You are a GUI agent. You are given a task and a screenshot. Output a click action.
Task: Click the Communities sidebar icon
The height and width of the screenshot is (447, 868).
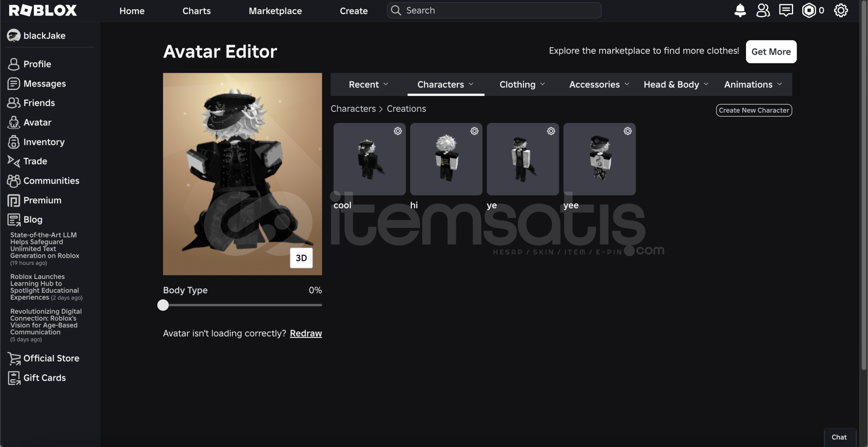(x=14, y=180)
